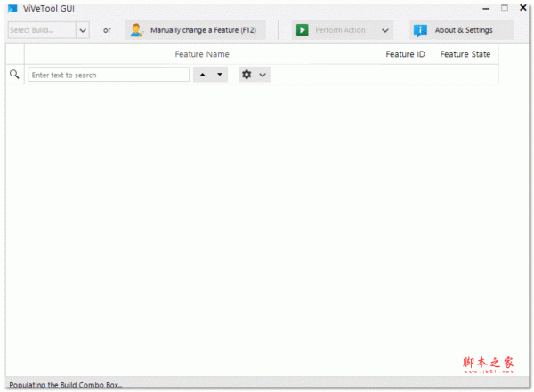This screenshot has width=534, height=392.
Task: Click the Feature State column header
Action: (x=465, y=54)
